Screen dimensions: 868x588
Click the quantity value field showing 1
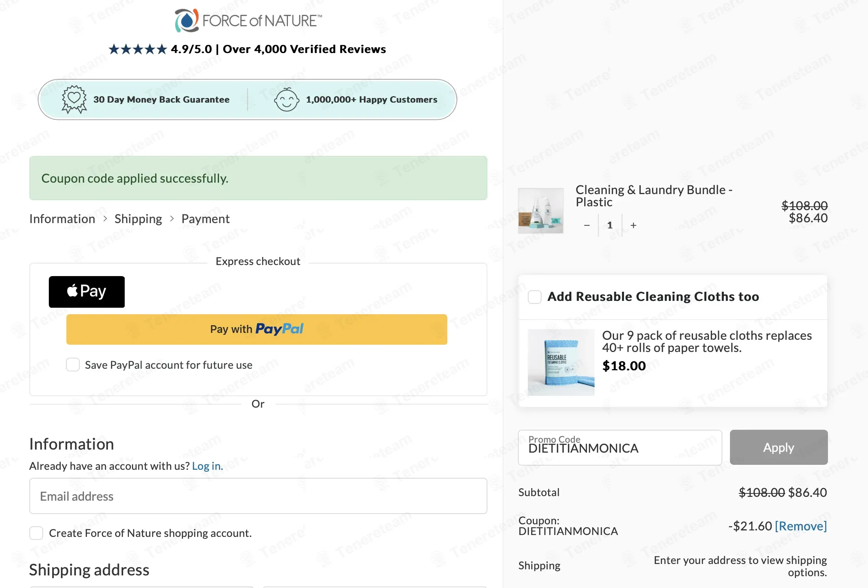click(x=610, y=225)
